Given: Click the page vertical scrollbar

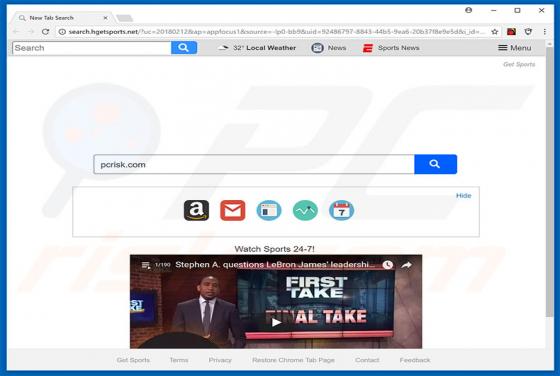Looking at the screenshot, I should coord(549,182).
